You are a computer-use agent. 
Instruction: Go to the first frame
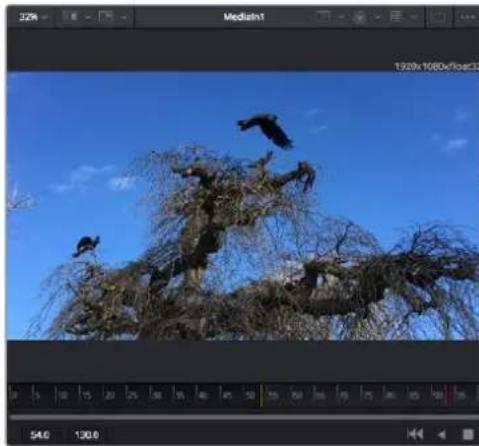[x=415, y=434]
